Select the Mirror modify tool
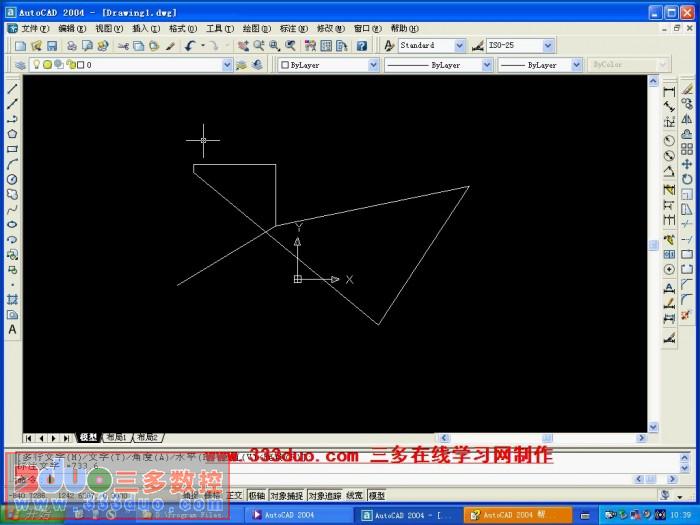The height and width of the screenshot is (525, 700). [x=687, y=119]
